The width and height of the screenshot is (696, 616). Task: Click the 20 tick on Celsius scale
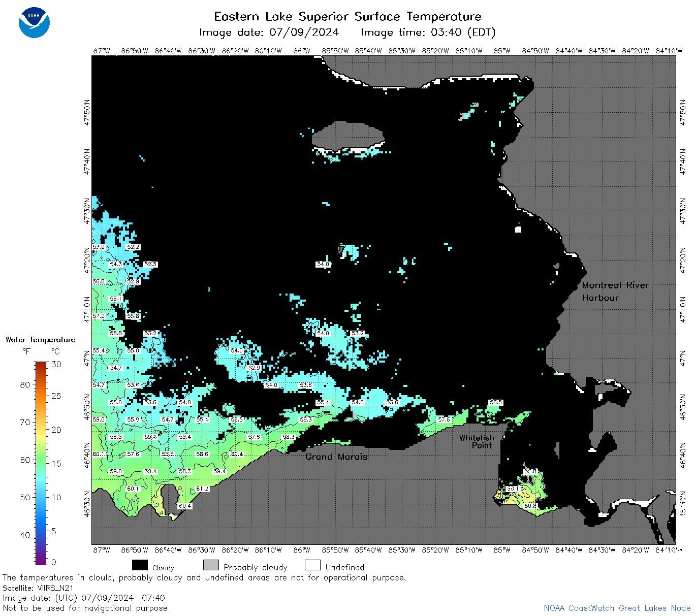56,430
